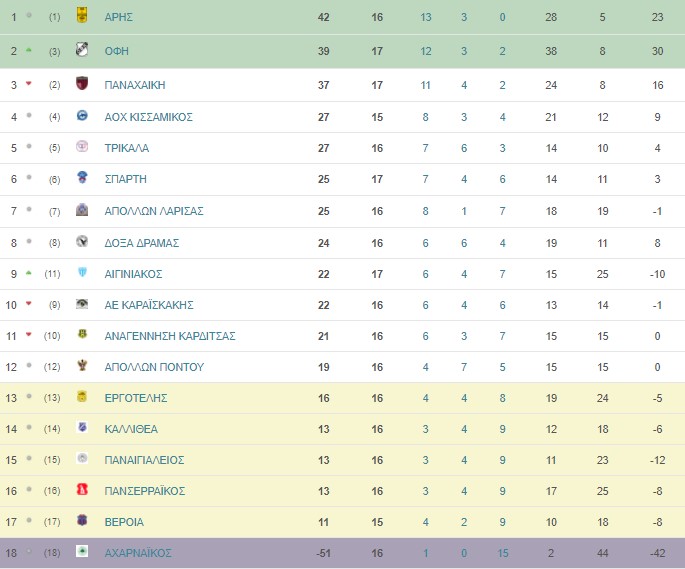Open ΑΝΑΓΕΝΝΗΣΗ ΚΑΡΔΙΤΣΑΣ team link
685x569 pixels.
pyautogui.click(x=170, y=336)
